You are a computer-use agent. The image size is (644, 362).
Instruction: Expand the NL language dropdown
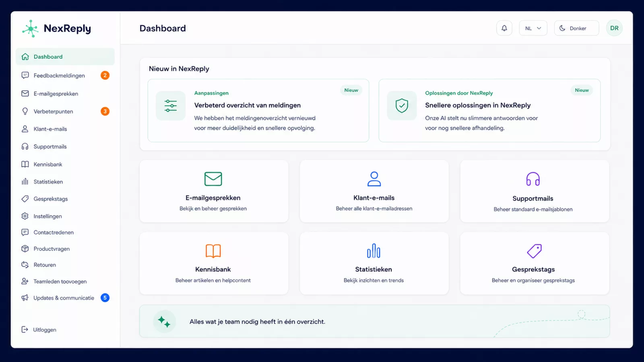pyautogui.click(x=533, y=28)
